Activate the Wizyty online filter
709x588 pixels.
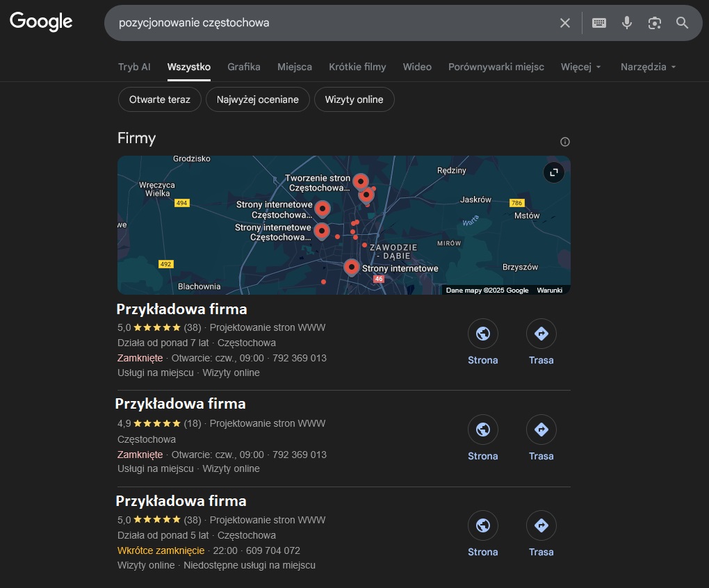click(354, 99)
